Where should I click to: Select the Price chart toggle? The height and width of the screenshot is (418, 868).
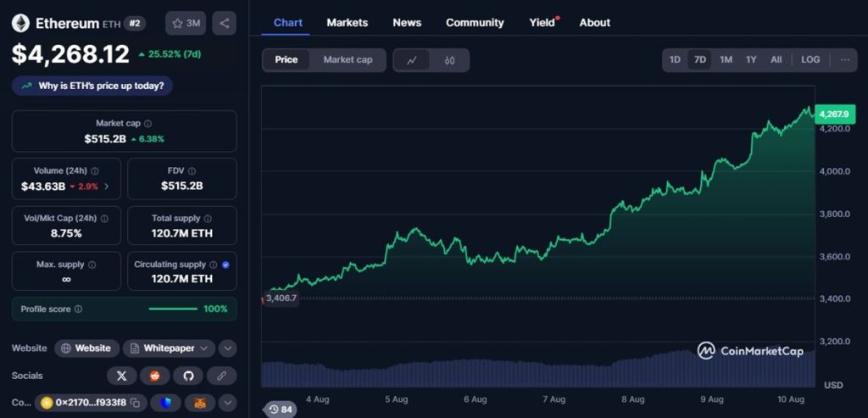[x=287, y=60]
